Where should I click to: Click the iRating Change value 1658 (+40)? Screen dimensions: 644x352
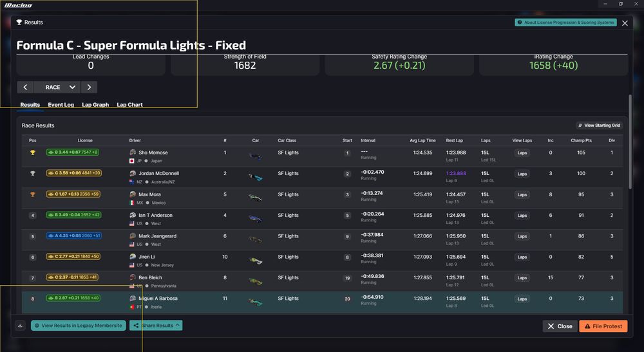tap(554, 65)
